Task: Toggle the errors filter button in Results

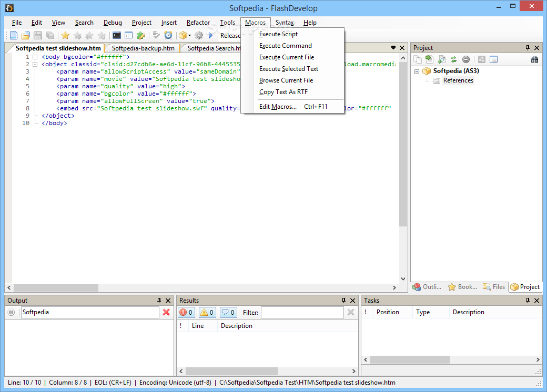Action: tap(186, 313)
